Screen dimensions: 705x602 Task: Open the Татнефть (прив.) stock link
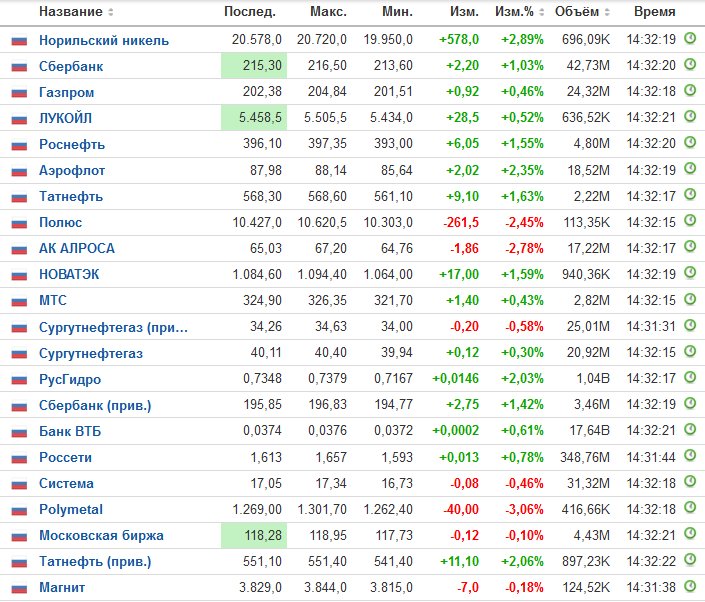coord(95,562)
